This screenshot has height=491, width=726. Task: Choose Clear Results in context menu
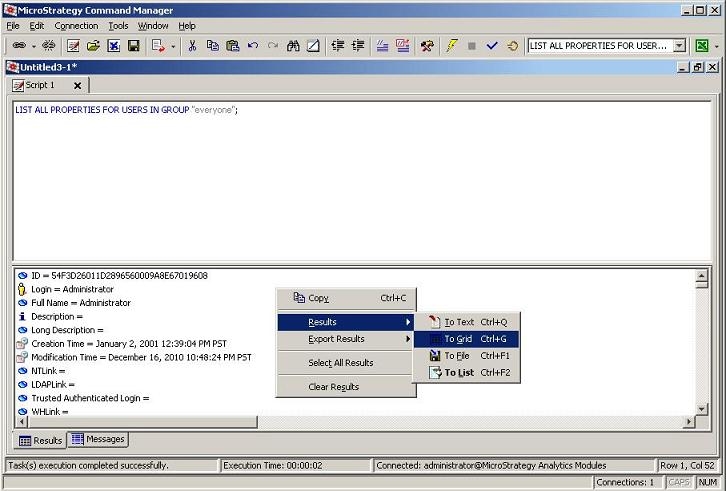coord(345,387)
